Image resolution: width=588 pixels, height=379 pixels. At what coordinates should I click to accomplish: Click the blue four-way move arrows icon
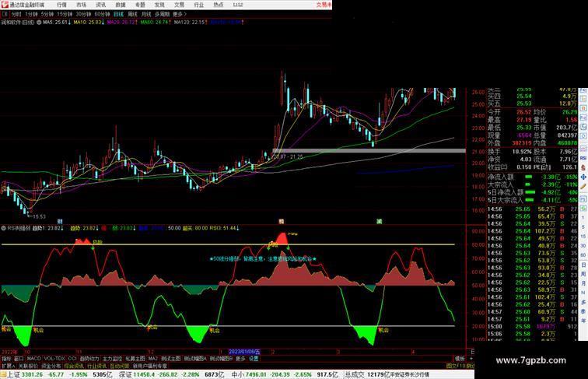(x=583, y=177)
